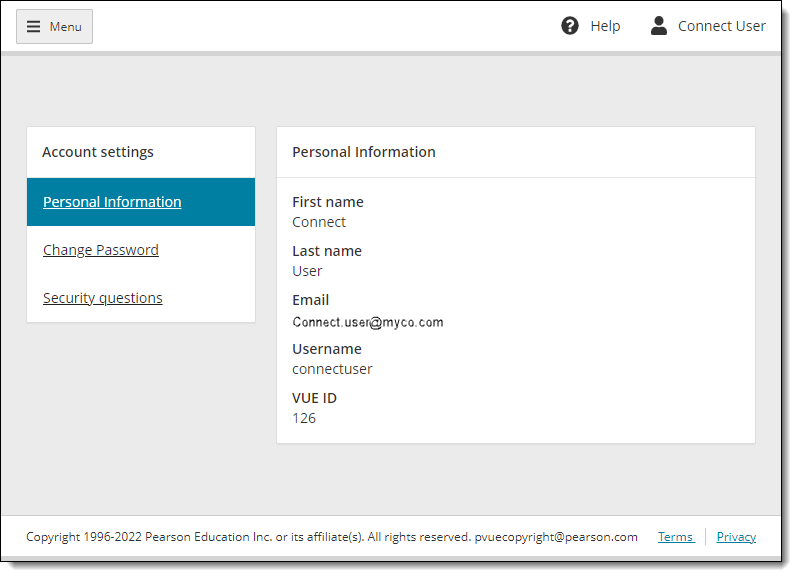Open the Connect User account label
This screenshot has width=797, height=577.
[722, 26]
